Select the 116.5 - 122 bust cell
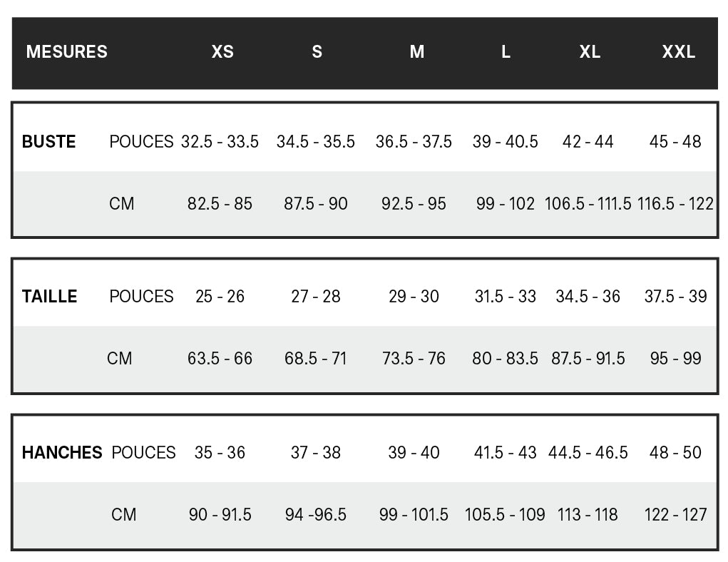Screen dimensions: 728x562 (675, 204)
